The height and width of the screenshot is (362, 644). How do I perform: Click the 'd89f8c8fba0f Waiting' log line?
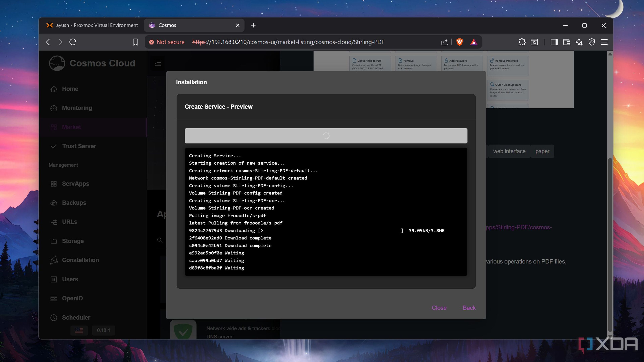tap(217, 268)
